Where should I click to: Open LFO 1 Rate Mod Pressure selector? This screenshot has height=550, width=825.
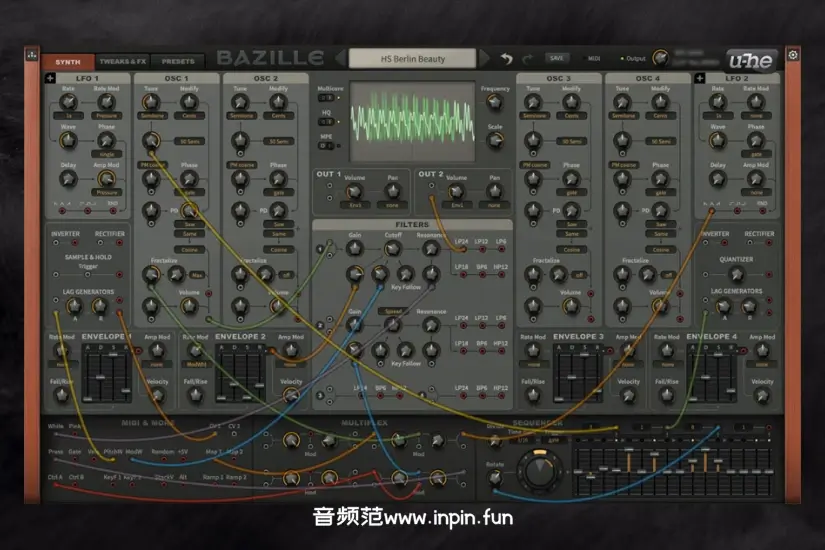coord(106,116)
